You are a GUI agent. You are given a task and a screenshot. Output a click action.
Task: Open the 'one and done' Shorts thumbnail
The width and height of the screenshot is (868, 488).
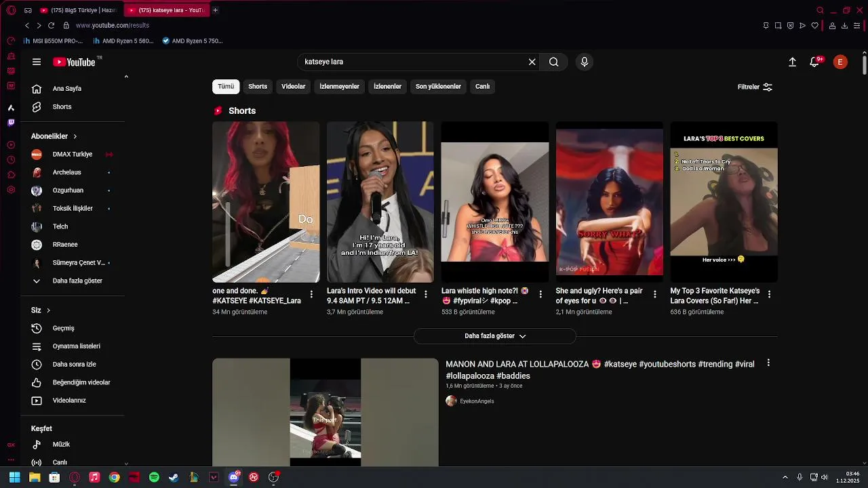coord(266,202)
